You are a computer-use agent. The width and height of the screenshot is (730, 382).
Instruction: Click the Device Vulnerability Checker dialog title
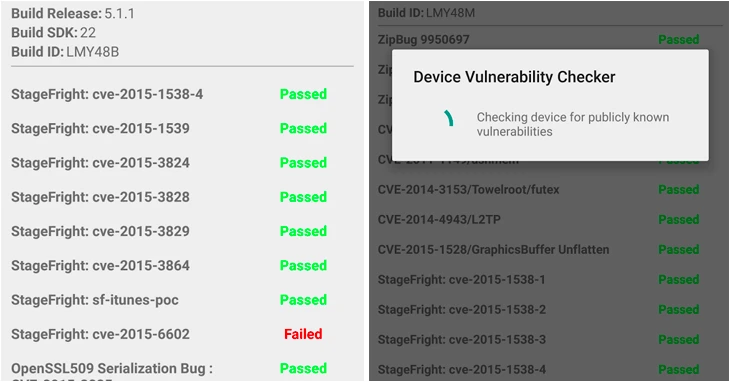tap(514, 77)
